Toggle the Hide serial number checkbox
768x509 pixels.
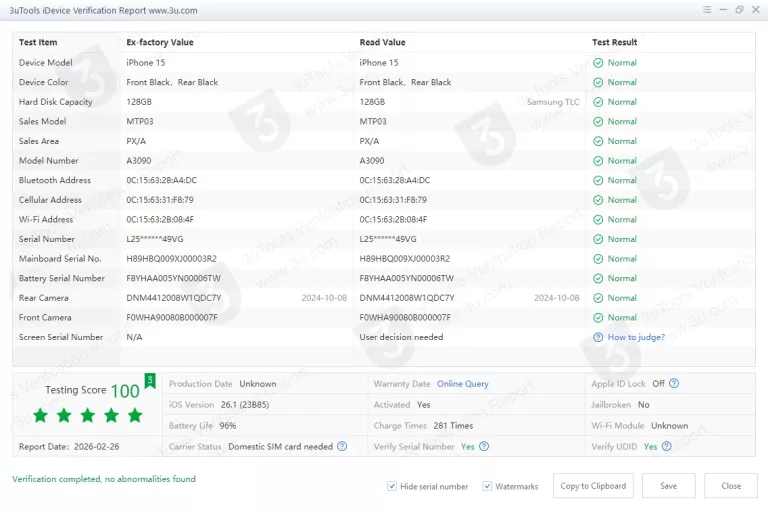[x=392, y=486]
